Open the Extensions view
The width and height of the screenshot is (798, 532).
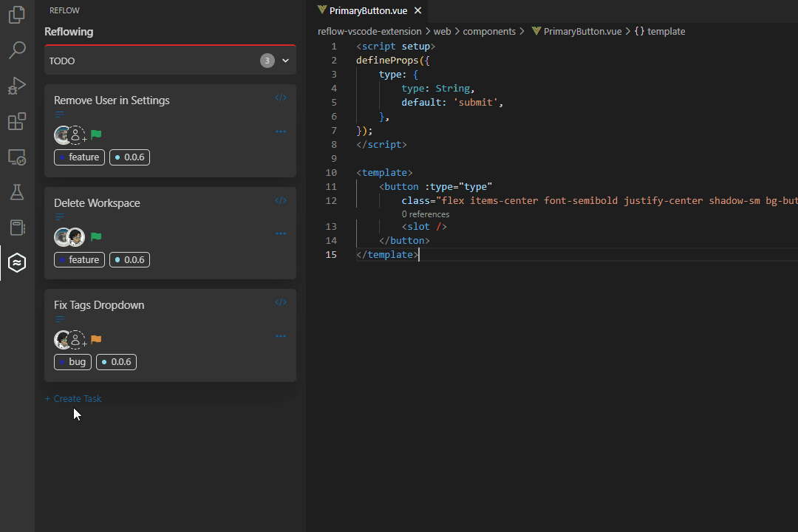[16, 121]
